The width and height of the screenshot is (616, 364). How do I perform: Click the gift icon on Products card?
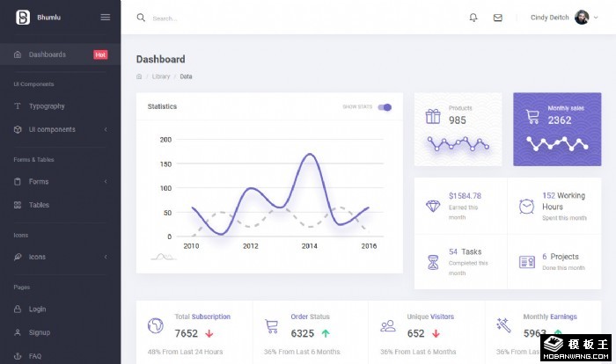pos(433,116)
